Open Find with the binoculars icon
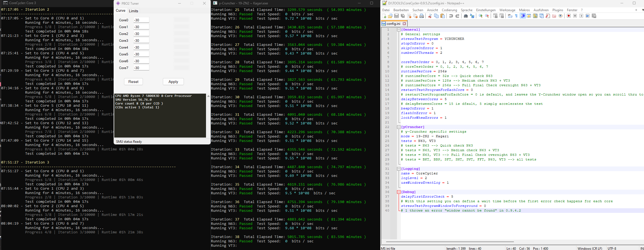 click(466, 16)
